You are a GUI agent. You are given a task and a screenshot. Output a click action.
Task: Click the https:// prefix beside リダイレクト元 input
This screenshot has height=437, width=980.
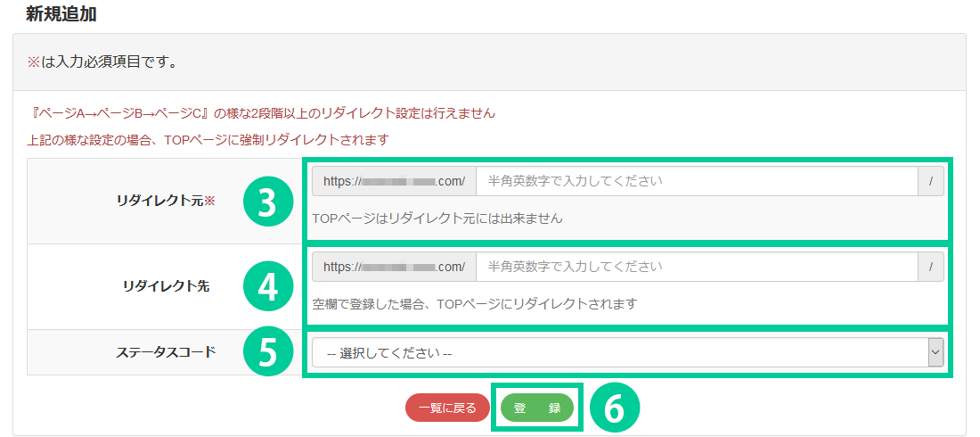coord(394,181)
